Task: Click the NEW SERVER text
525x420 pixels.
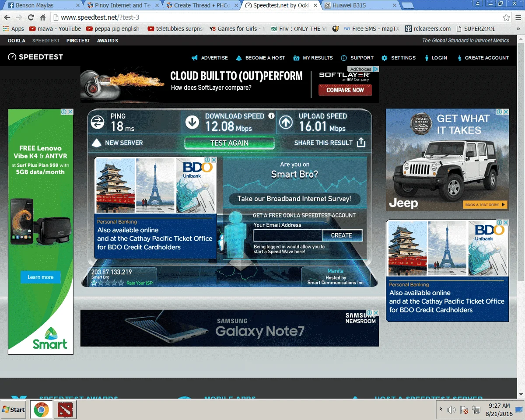Action: [124, 143]
